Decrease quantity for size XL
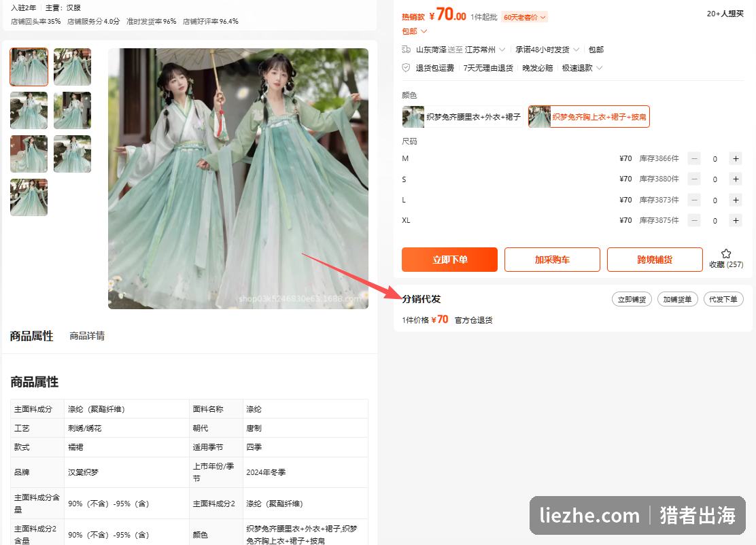The image size is (756, 545). (x=694, y=221)
